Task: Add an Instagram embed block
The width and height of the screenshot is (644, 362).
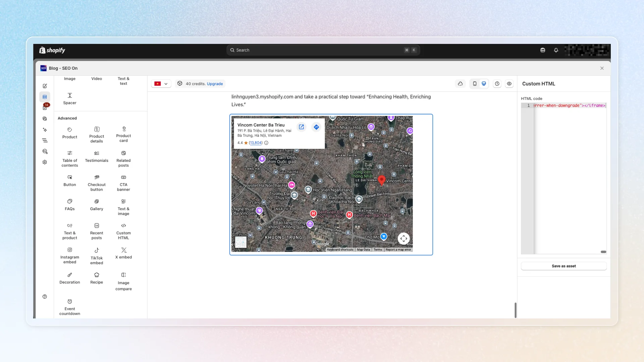Action: pos(70,255)
